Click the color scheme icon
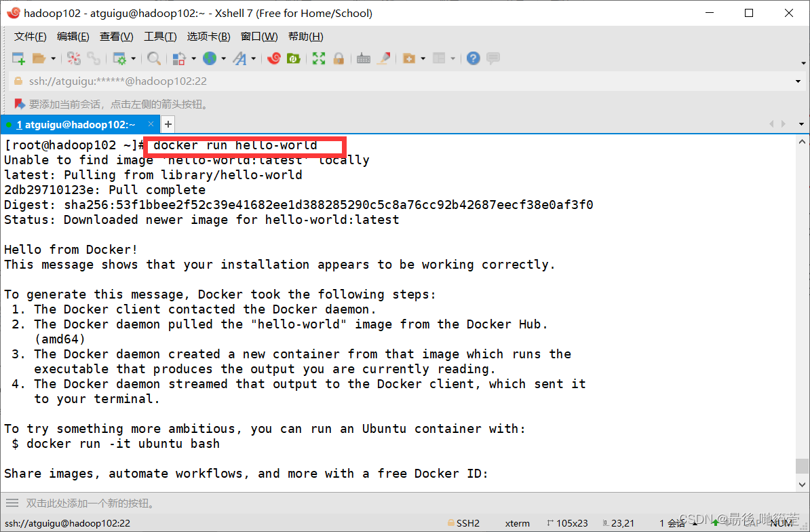The height and width of the screenshot is (532, 810). [179, 58]
